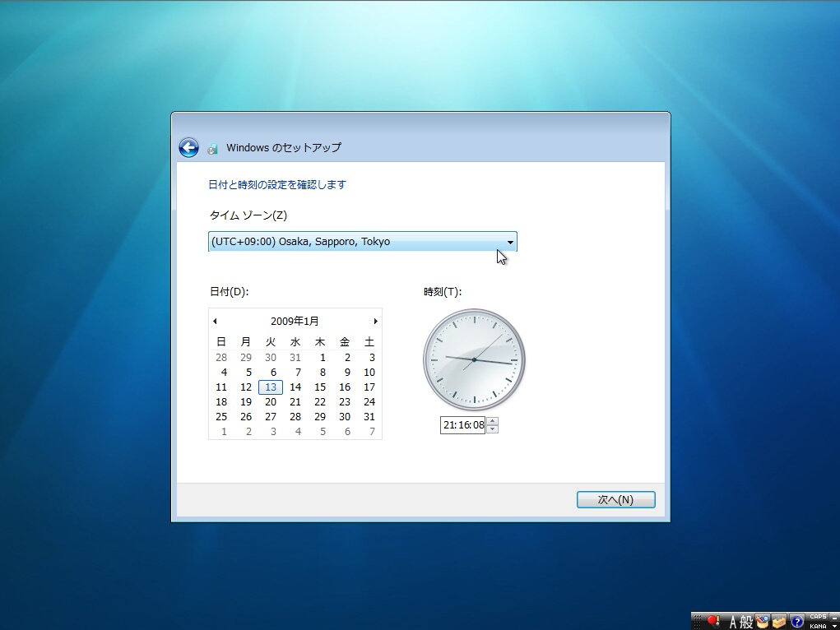Choose January 14 in the calendar
This screenshot has width=840, height=630.
pyautogui.click(x=295, y=387)
